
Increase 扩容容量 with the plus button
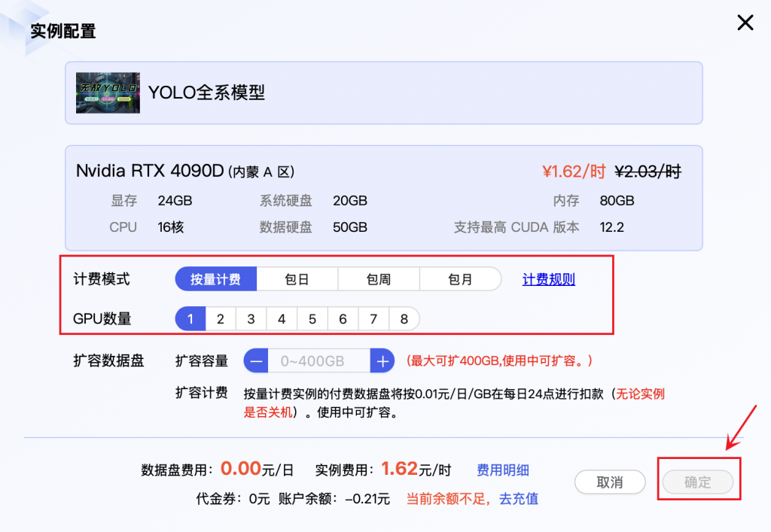(382, 361)
